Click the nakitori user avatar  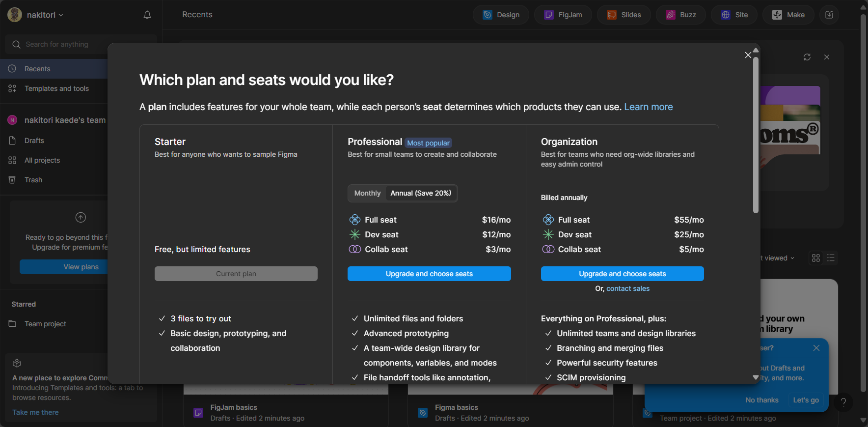click(x=15, y=15)
